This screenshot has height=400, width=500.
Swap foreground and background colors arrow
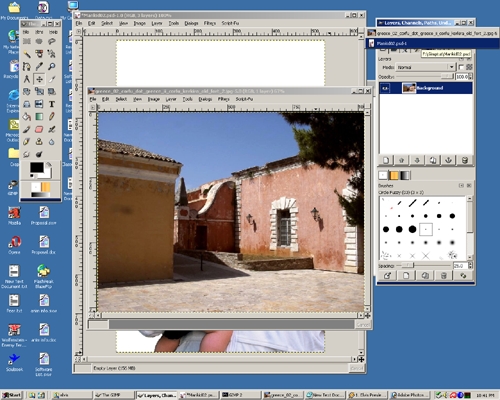click(x=49, y=164)
